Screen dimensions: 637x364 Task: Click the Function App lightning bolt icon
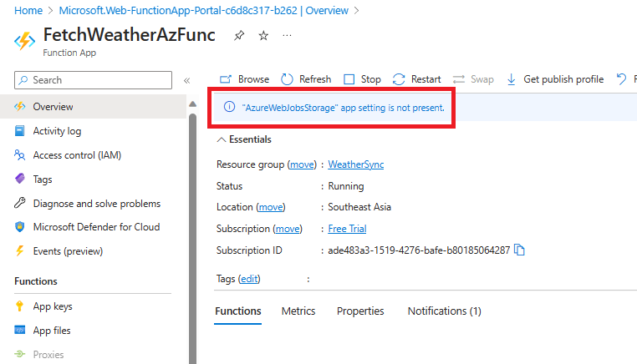click(25, 41)
